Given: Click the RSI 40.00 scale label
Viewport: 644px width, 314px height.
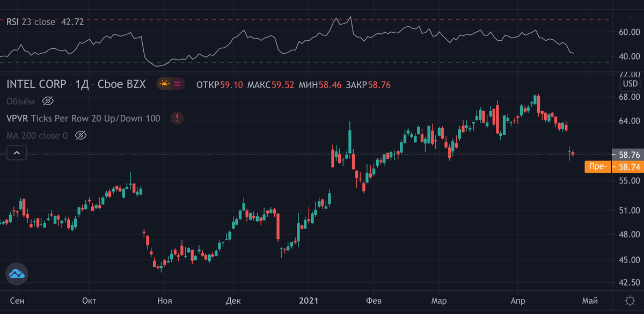Looking at the screenshot, I should (x=630, y=56).
